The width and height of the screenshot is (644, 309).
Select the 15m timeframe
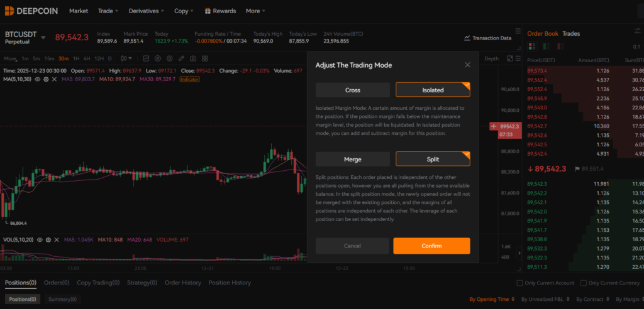pyautogui.click(x=49, y=58)
